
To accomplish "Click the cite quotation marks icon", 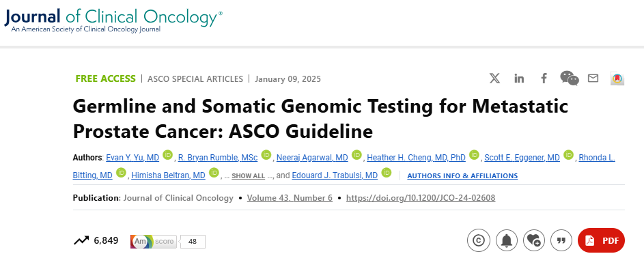I will [x=561, y=240].
